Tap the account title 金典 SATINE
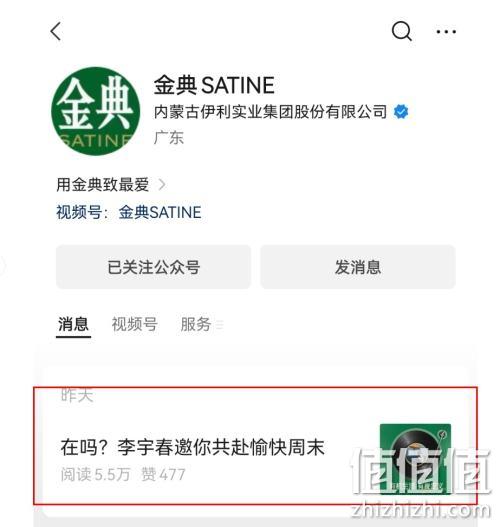Image resolution: width=500 pixels, height=527 pixels. pos(214,85)
